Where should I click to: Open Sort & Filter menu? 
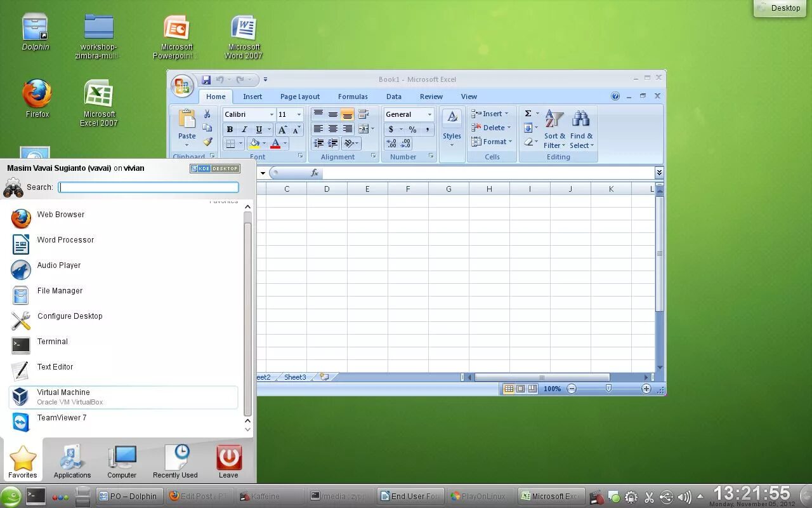tap(554, 130)
